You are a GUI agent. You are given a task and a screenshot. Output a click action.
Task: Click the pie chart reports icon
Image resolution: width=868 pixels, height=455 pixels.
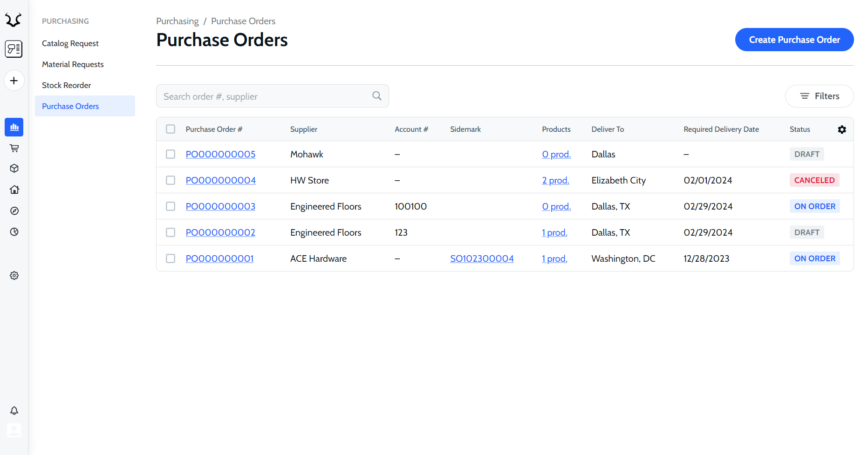pyautogui.click(x=14, y=232)
